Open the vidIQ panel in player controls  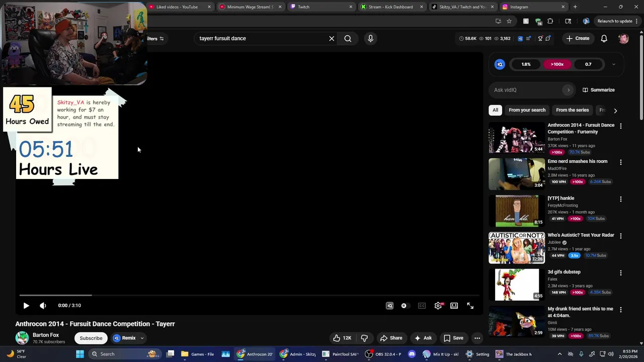[x=389, y=305]
